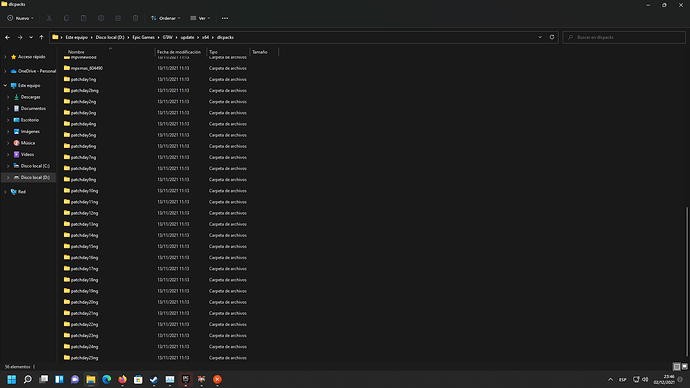
Task: Click the Buscar en dlcpacks search field
Action: click(x=624, y=37)
